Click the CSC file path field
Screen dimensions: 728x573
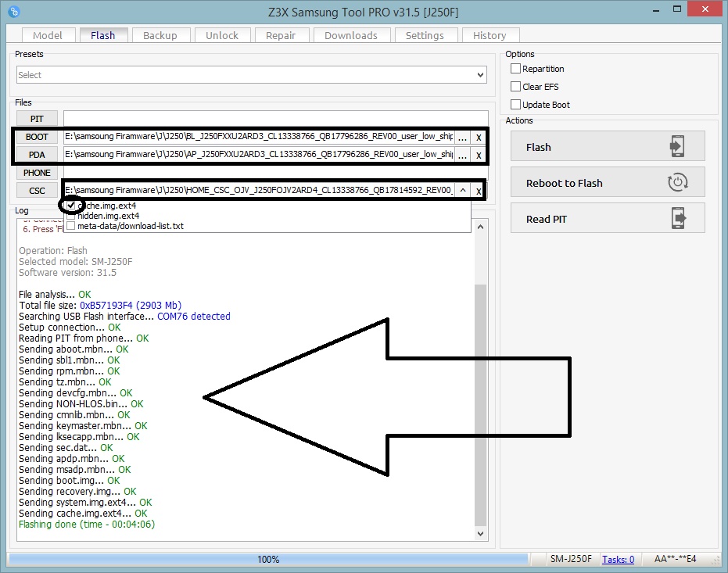(x=259, y=190)
